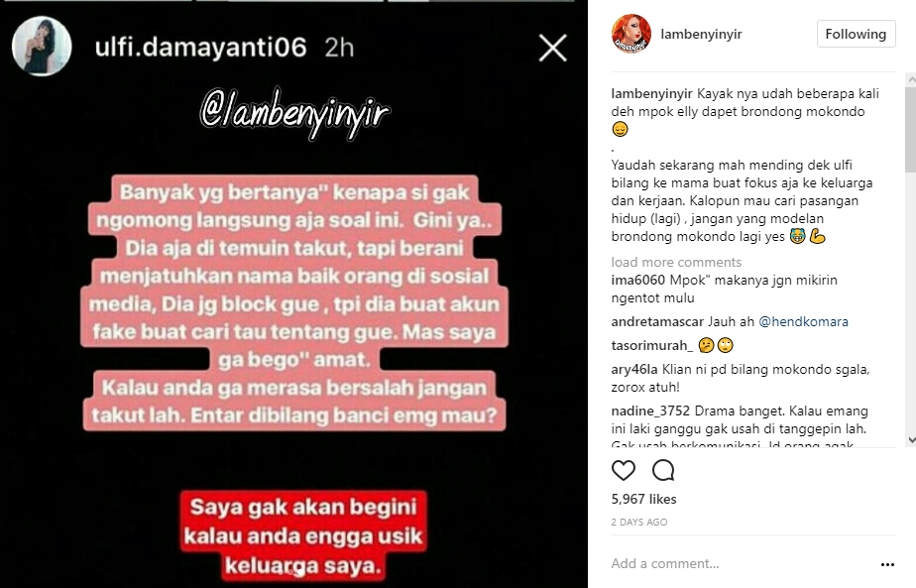The height and width of the screenshot is (588, 916).
Task: Open commenter nadine_3752 profile
Action: [x=650, y=411]
